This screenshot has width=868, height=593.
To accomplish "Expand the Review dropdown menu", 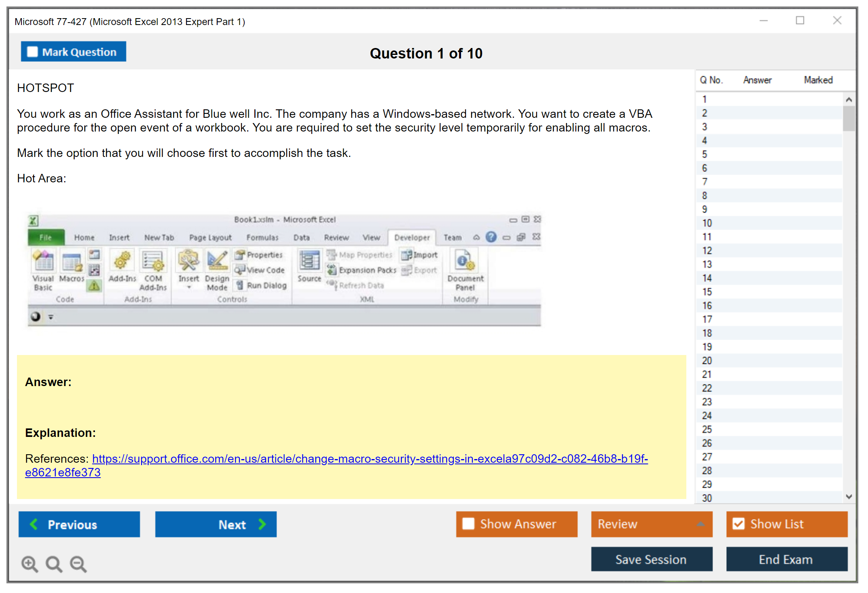I will pos(700,524).
